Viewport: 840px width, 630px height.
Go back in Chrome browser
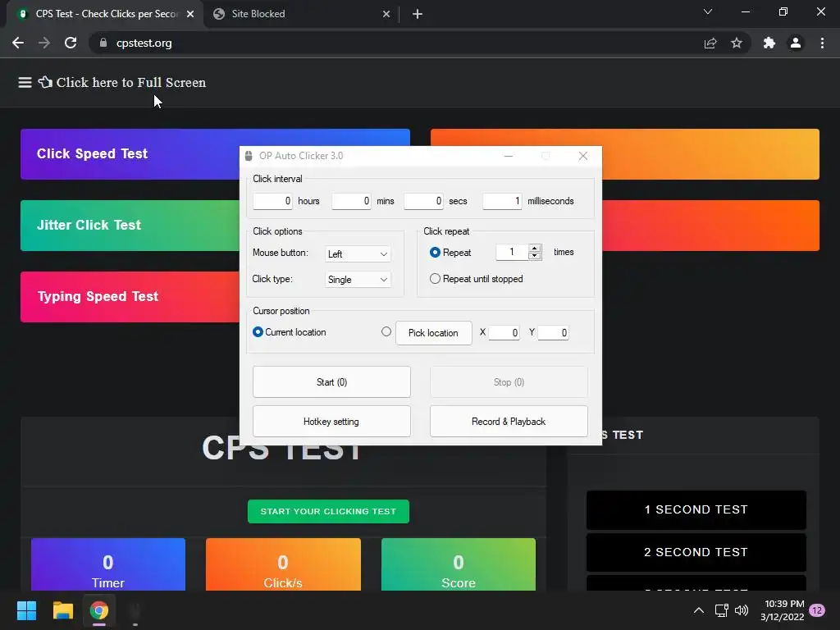click(x=18, y=43)
